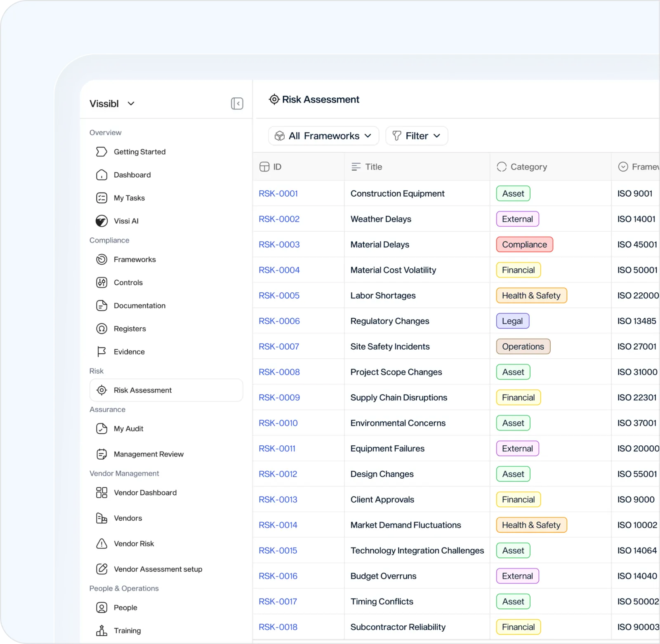Open the Vissibl workspace dropdown
The height and width of the screenshot is (644, 660).
point(112,103)
